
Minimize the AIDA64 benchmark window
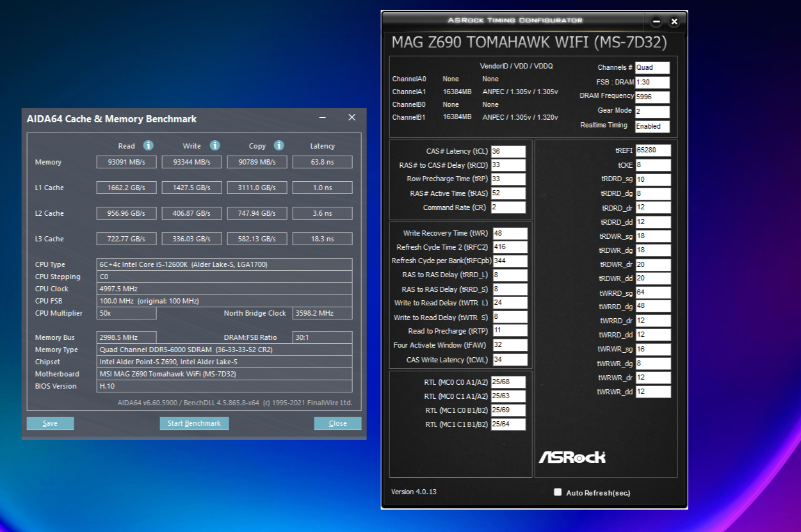(x=323, y=118)
